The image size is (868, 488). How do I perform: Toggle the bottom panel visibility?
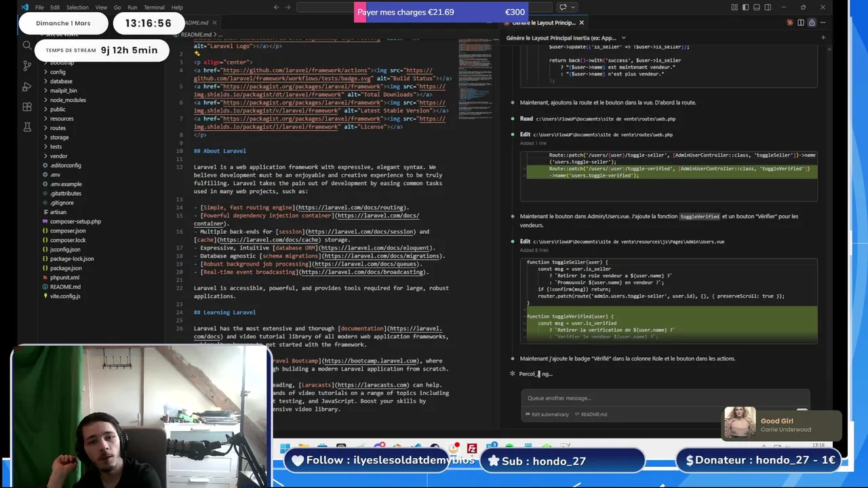[756, 7]
